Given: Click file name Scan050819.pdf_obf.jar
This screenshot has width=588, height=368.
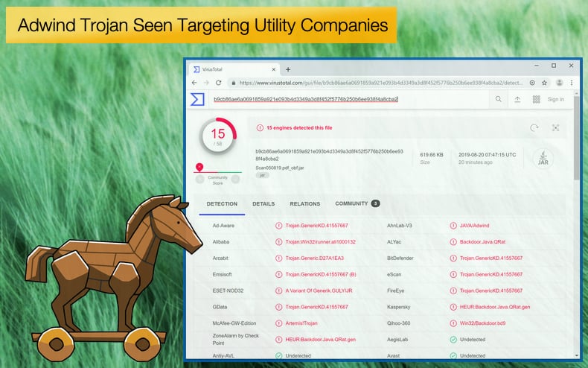Looking at the screenshot, I should (x=280, y=168).
